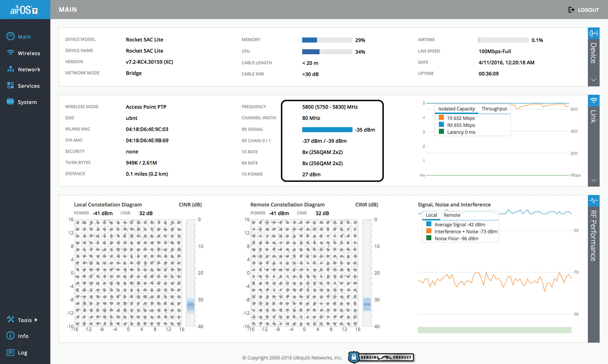Log out using LOGOUT button
Viewport: 608px width, 364px height.
pyautogui.click(x=588, y=10)
